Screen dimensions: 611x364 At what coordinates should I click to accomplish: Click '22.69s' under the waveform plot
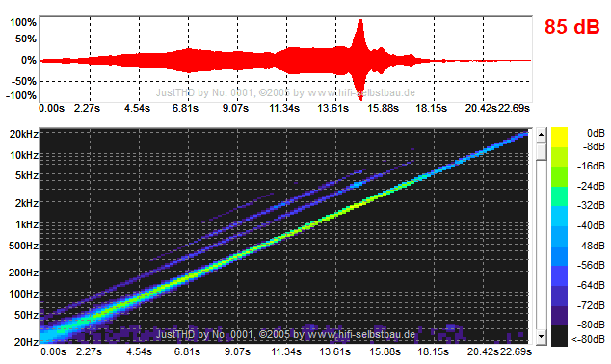(x=514, y=108)
